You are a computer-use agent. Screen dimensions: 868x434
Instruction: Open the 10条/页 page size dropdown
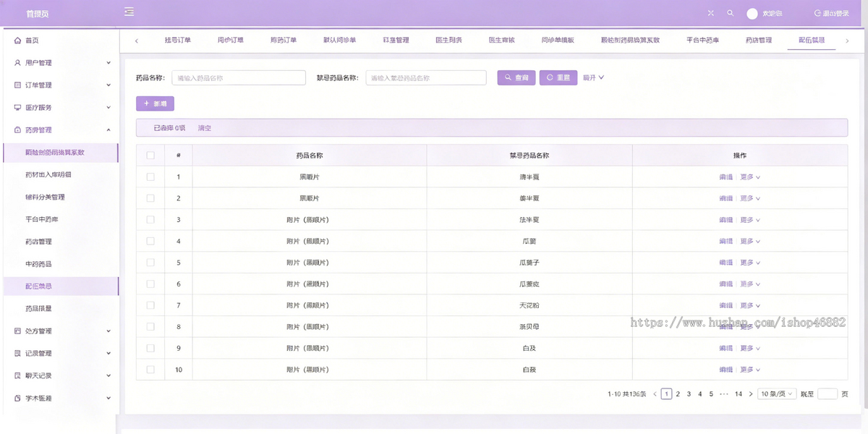point(777,394)
